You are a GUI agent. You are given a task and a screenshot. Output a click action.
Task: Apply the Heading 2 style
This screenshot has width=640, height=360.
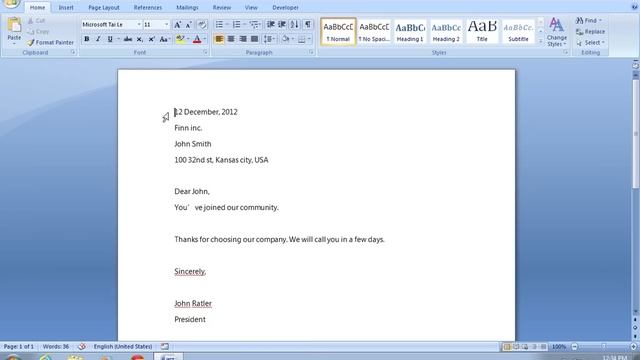[446, 31]
